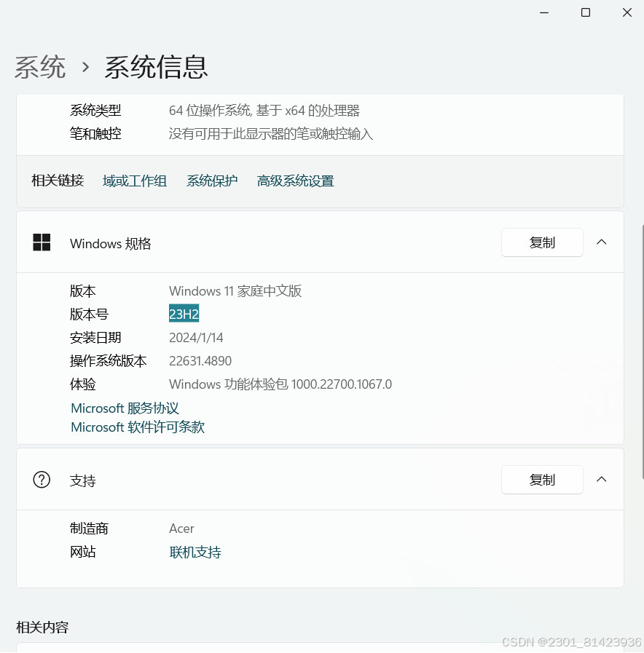Viewport: 644px width, 653px height.
Task: Collapse the Windows 规格 section chevron
Action: pos(602,242)
